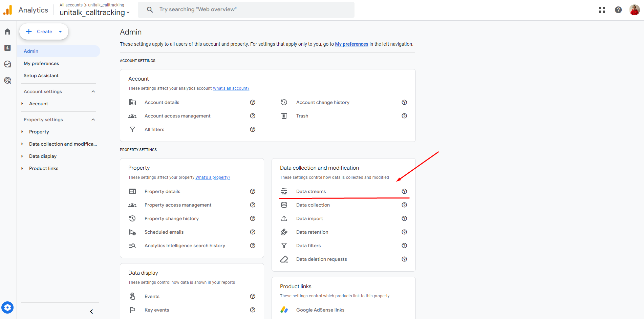Click help icon next to Data streams
The height and width of the screenshot is (319, 644).
pyautogui.click(x=404, y=191)
